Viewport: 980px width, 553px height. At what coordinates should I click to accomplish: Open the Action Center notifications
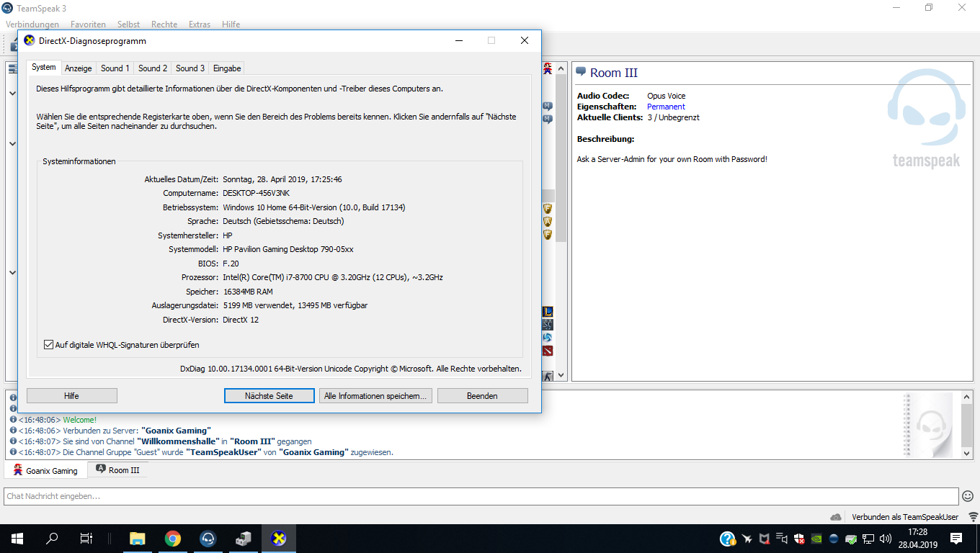click(x=956, y=538)
